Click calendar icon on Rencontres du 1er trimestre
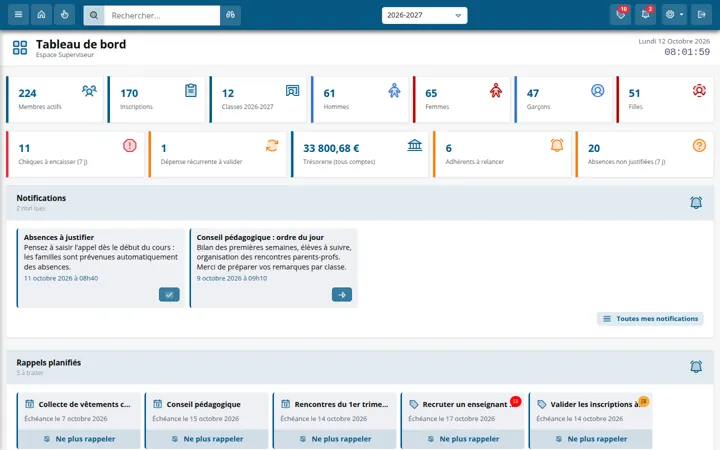The width and height of the screenshot is (720, 450). 285,404
